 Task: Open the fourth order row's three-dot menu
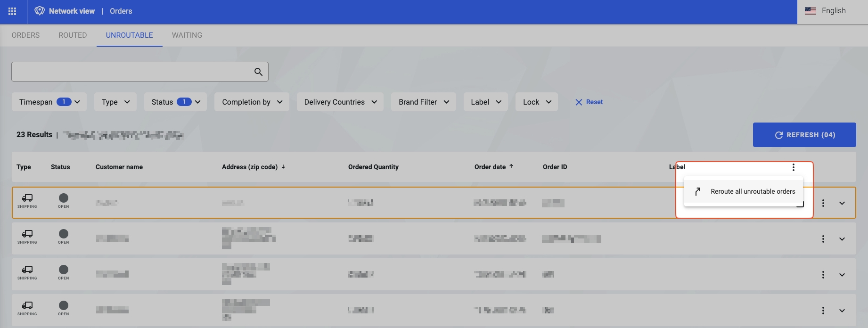[x=823, y=311]
